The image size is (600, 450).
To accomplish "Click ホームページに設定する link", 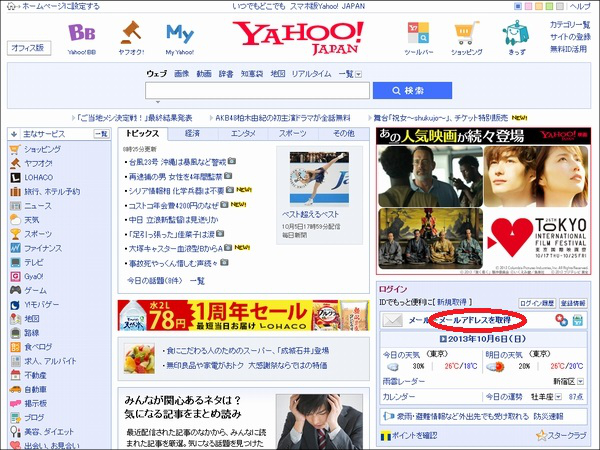I will (60, 6).
